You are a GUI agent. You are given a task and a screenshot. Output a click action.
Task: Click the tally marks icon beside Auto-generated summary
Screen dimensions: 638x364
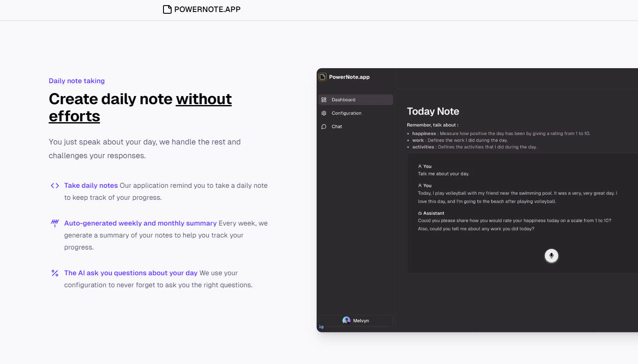55,223
